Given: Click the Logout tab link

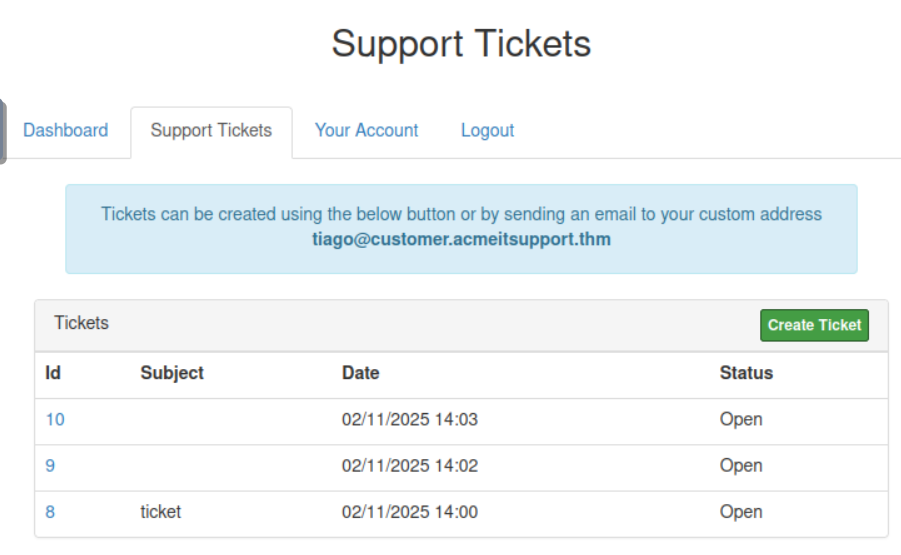Looking at the screenshot, I should (487, 130).
